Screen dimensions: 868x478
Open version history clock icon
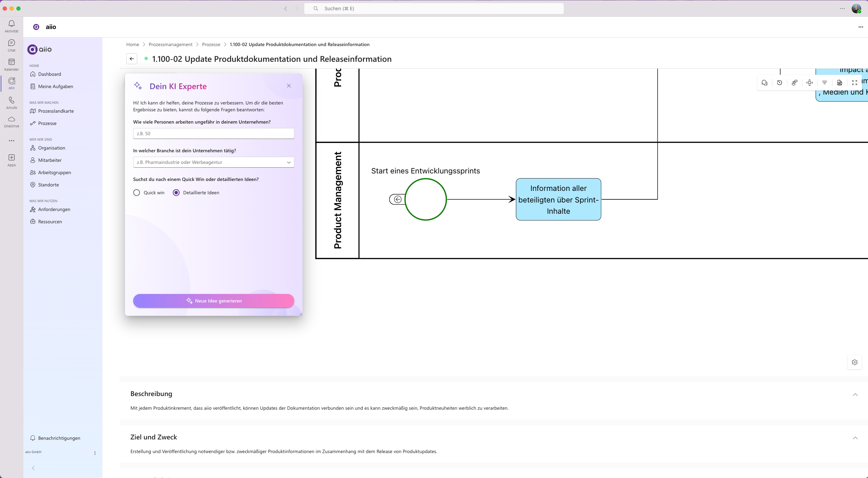point(780,83)
